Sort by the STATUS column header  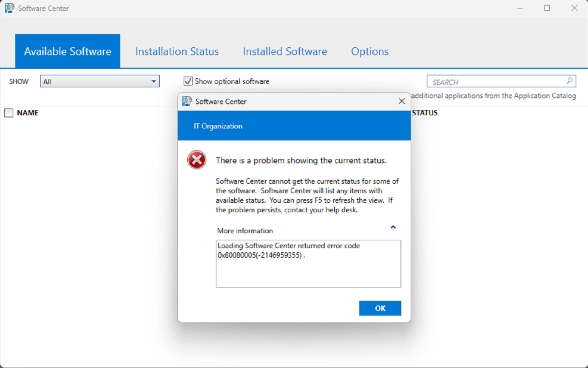[x=425, y=113]
